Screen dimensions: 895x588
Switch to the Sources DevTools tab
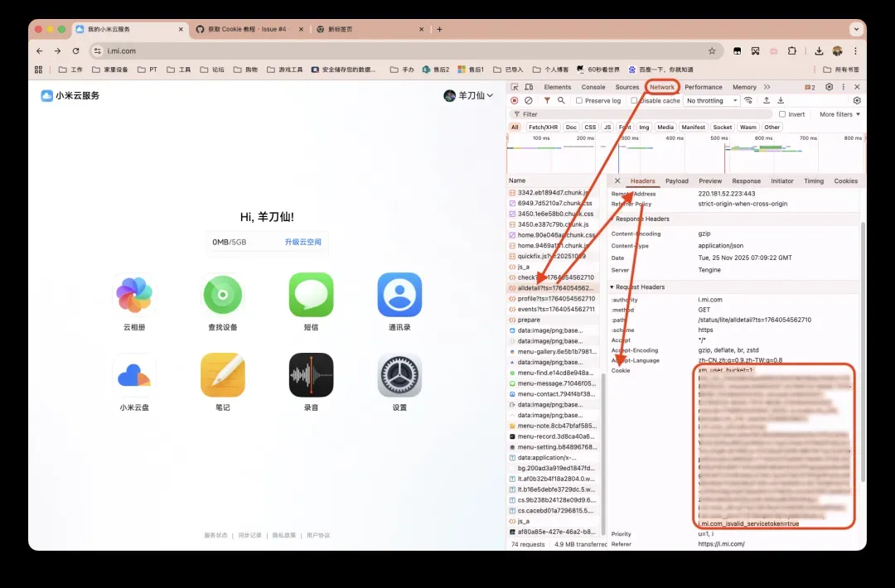coord(626,87)
